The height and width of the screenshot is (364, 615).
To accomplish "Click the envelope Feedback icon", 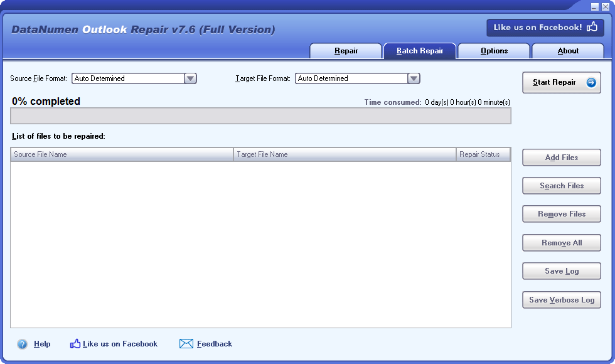I will 186,344.
